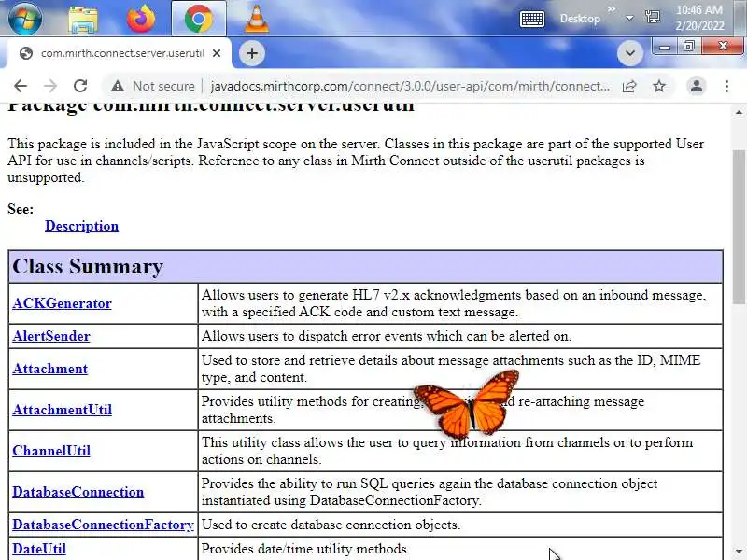Bookmark this page with the star
747x560 pixels.
(659, 86)
